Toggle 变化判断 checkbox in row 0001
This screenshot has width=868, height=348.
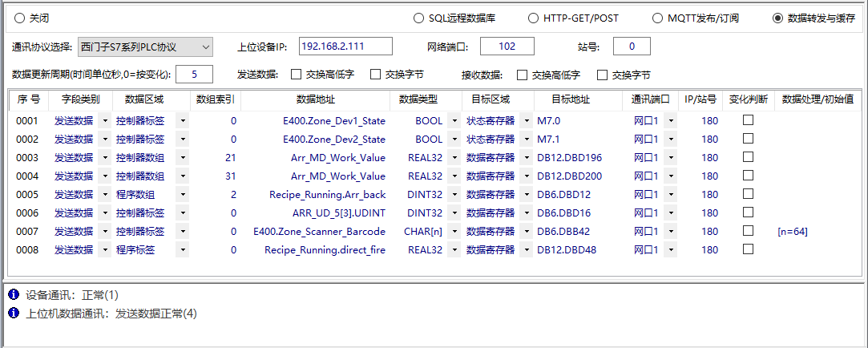click(x=748, y=120)
